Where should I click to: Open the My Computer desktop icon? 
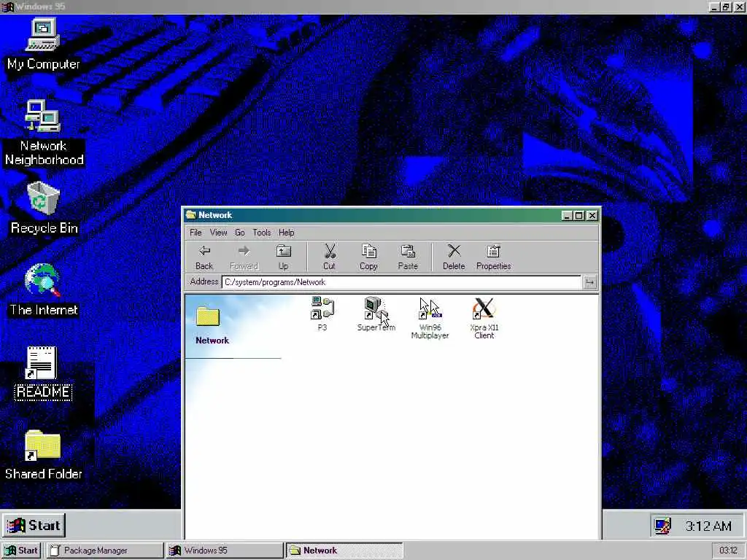click(43, 44)
